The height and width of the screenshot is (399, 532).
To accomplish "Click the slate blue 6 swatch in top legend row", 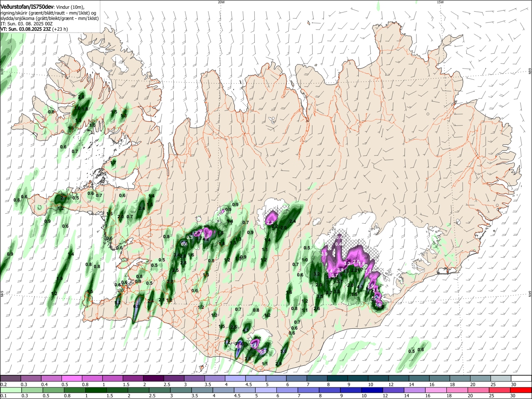I will (297, 379).
